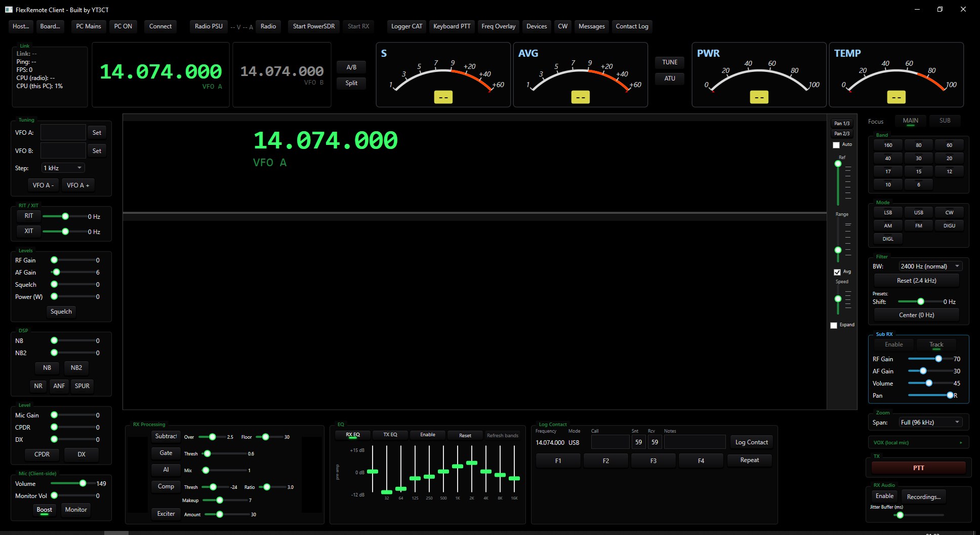Open the filter BW dropdown

[x=930, y=266]
